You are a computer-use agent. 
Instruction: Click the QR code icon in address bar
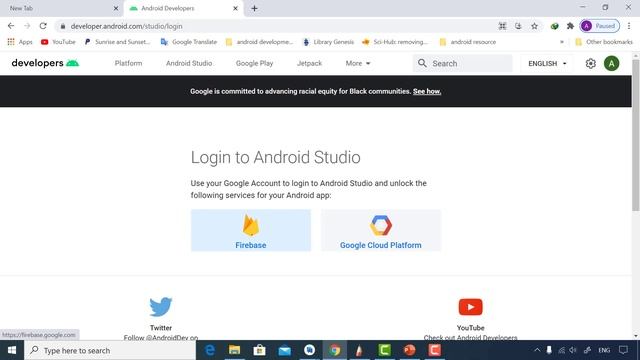coord(502,26)
